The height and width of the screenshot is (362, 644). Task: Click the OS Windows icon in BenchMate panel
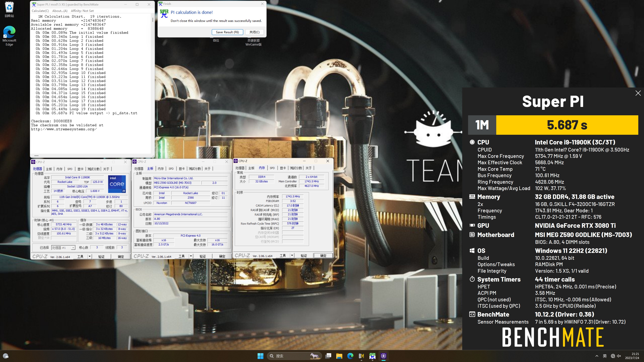coord(472,250)
